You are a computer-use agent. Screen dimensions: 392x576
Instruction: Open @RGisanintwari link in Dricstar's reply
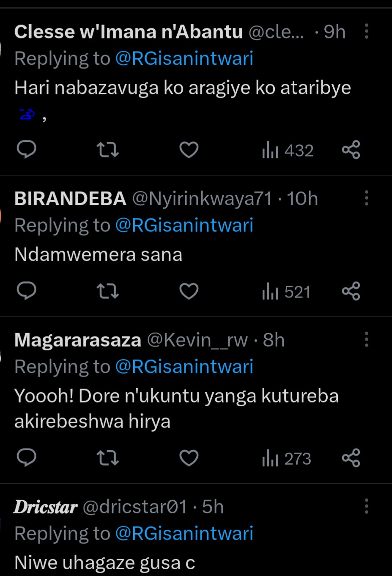184,533
